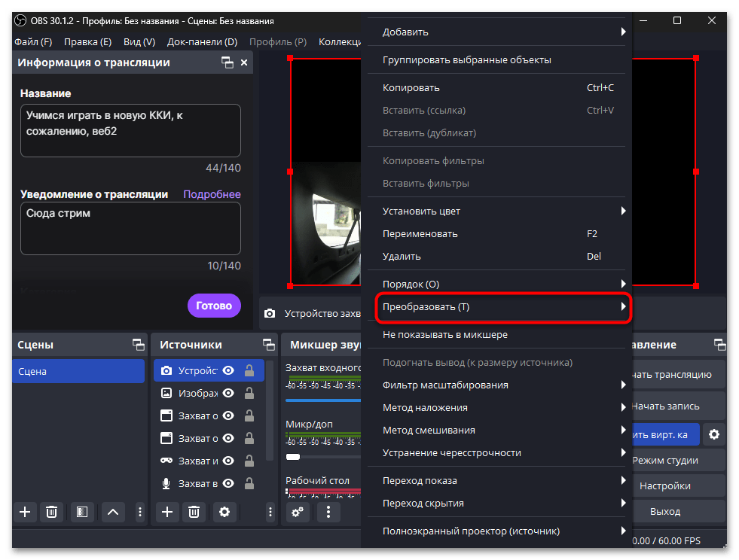Hide the audio input capture source
Viewport: 739px width, 560px height.
(x=228, y=483)
